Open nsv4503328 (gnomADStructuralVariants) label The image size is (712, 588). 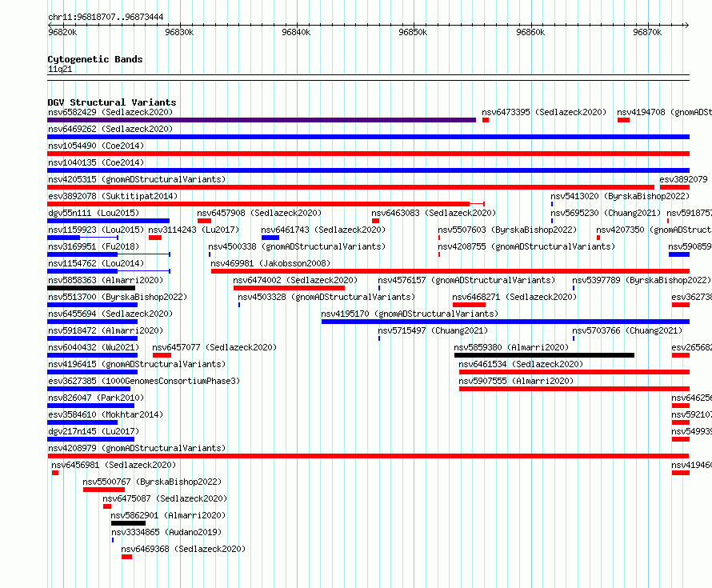coord(326,297)
